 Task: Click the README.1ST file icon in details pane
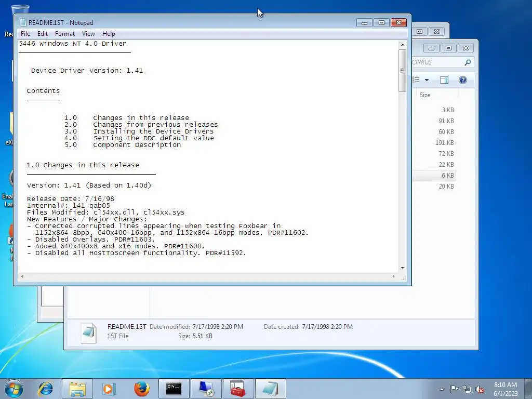point(88,333)
